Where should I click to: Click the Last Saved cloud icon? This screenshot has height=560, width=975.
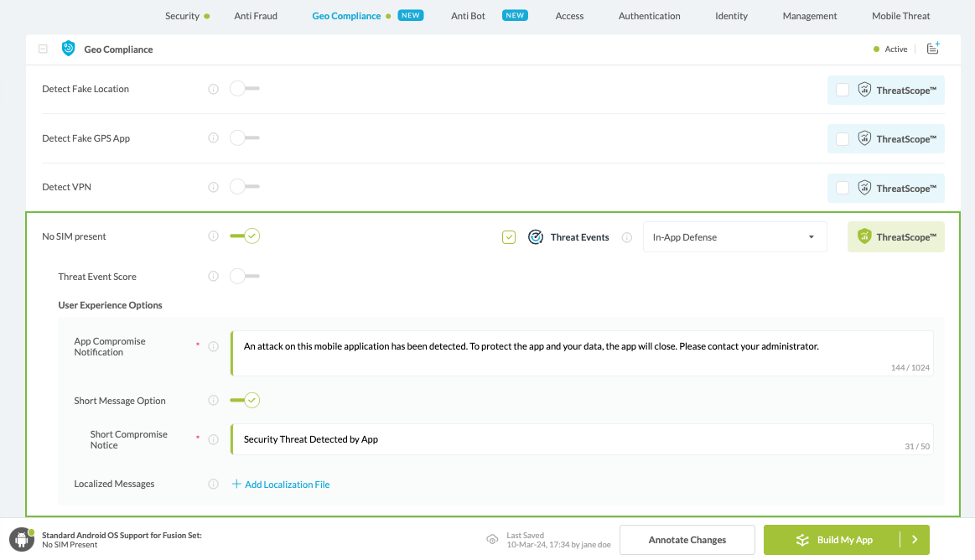(493, 540)
